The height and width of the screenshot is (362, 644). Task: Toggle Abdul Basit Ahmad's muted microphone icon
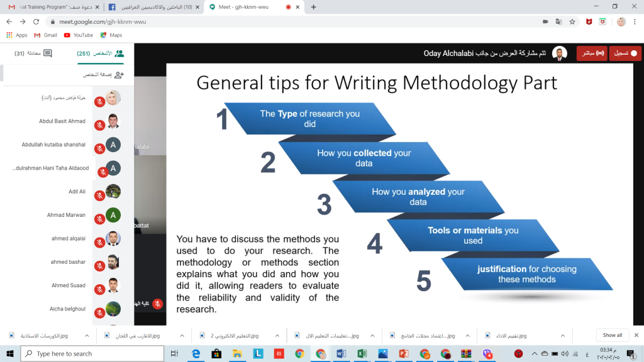click(x=99, y=125)
